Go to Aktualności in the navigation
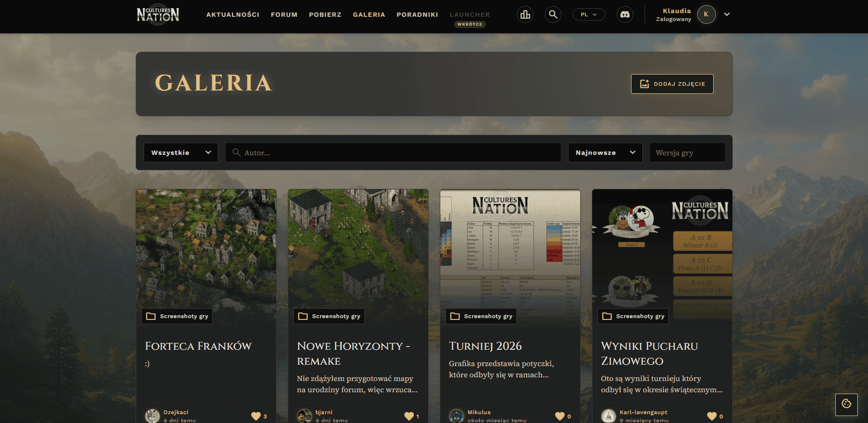 tap(233, 14)
